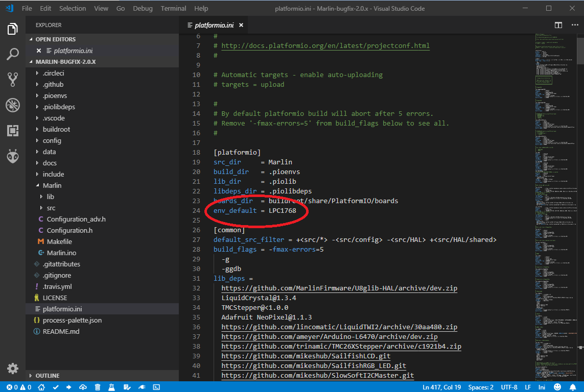This screenshot has height=392, width=584.
Task: Open the Makefile in explorer
Action: click(x=59, y=242)
